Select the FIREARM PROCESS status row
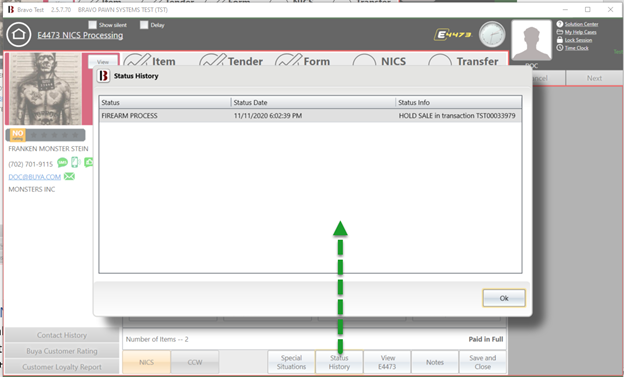 tap(310, 116)
